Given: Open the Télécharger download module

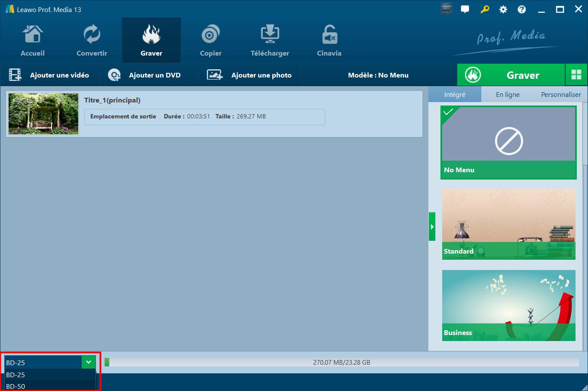Looking at the screenshot, I should [x=270, y=40].
